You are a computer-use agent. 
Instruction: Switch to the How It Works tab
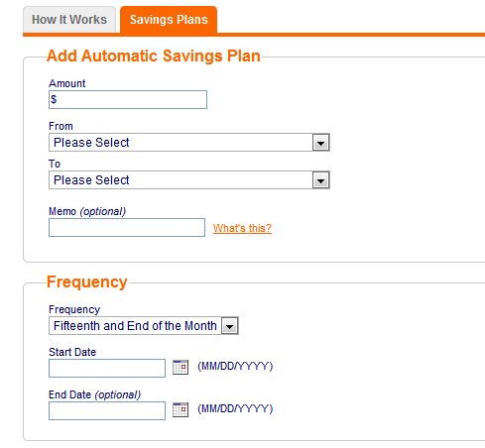69,20
